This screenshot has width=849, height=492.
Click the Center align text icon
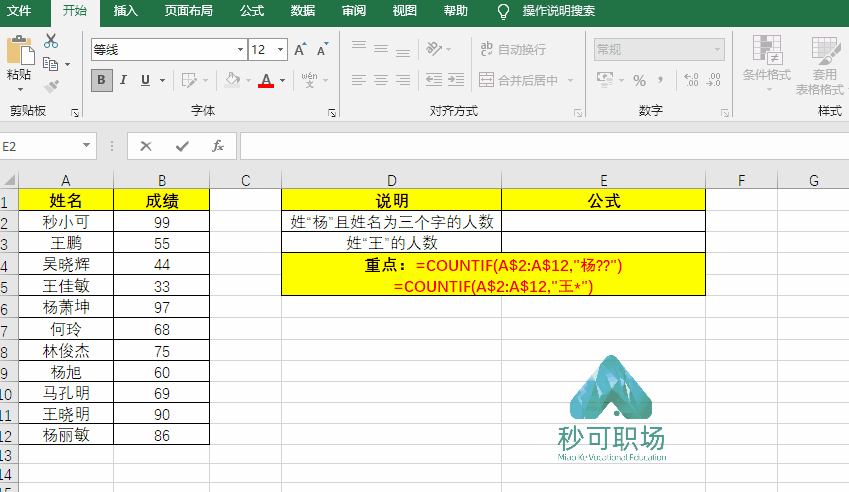coord(381,80)
